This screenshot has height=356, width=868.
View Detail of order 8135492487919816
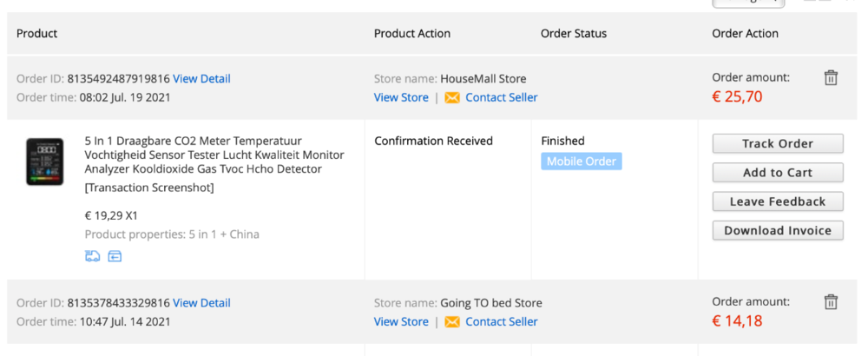tap(201, 78)
